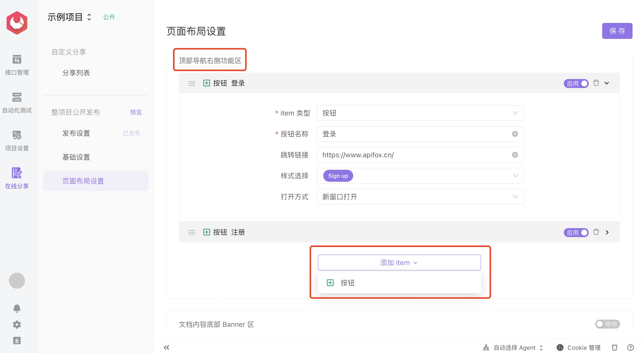Image resolution: width=644 pixels, height=353 pixels.
Task: Collapse the panel with the double-chevron icon
Action: pos(166,348)
